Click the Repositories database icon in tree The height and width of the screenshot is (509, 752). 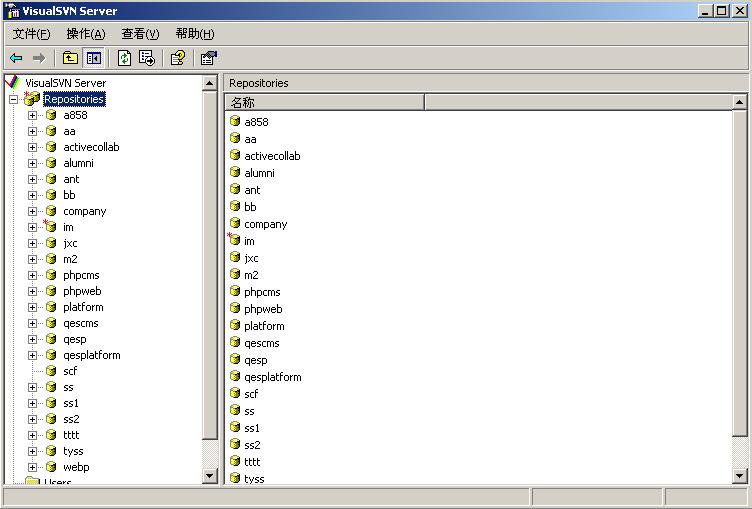(32, 99)
